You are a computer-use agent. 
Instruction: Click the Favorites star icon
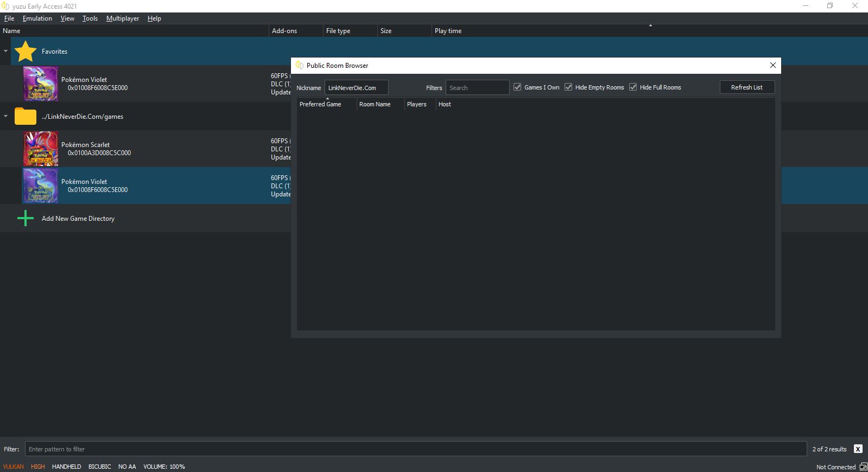pyautogui.click(x=25, y=52)
